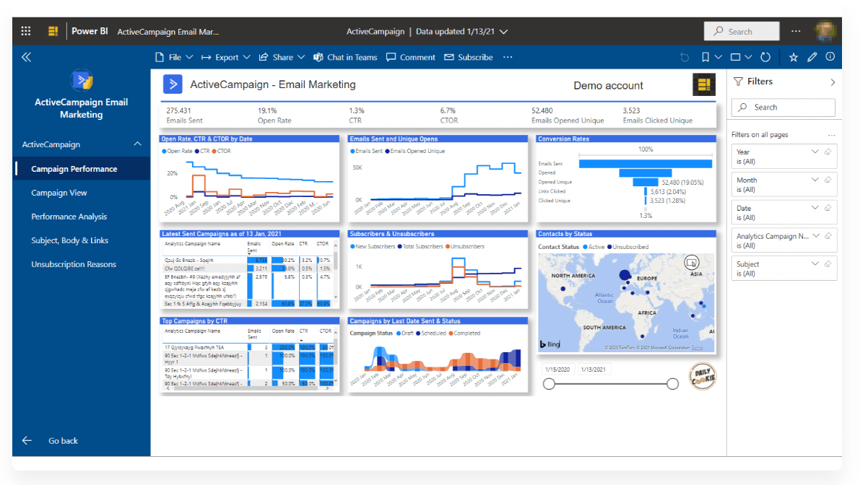
Task: Expand the Date filter card chevron
Action: coord(815,208)
